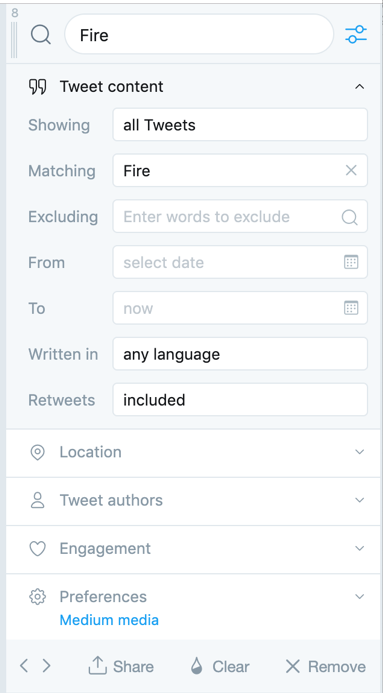Click the Medium media link
This screenshot has width=383, height=693.
[x=109, y=620]
